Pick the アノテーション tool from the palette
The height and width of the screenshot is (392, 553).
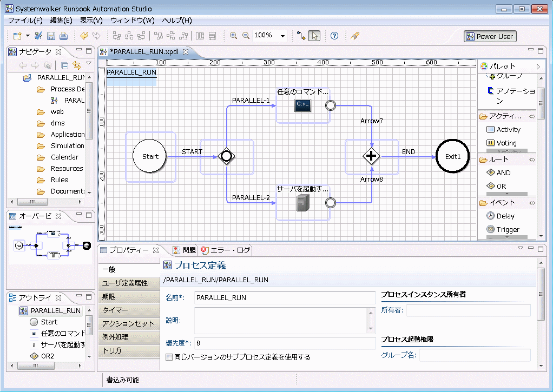511,96
